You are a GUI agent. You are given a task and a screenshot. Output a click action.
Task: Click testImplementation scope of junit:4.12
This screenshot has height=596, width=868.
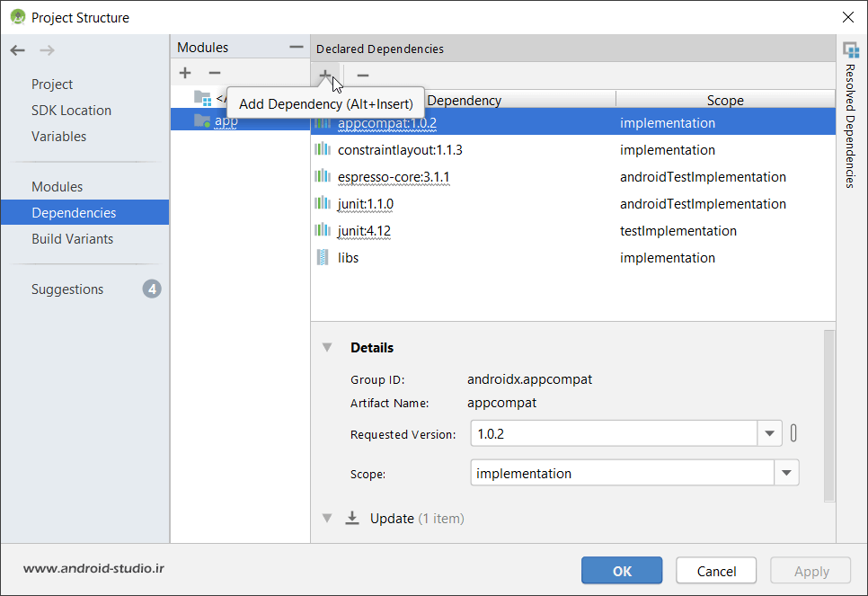[678, 230]
